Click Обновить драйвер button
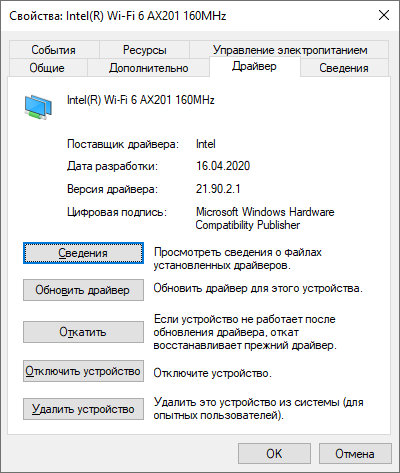 click(83, 290)
